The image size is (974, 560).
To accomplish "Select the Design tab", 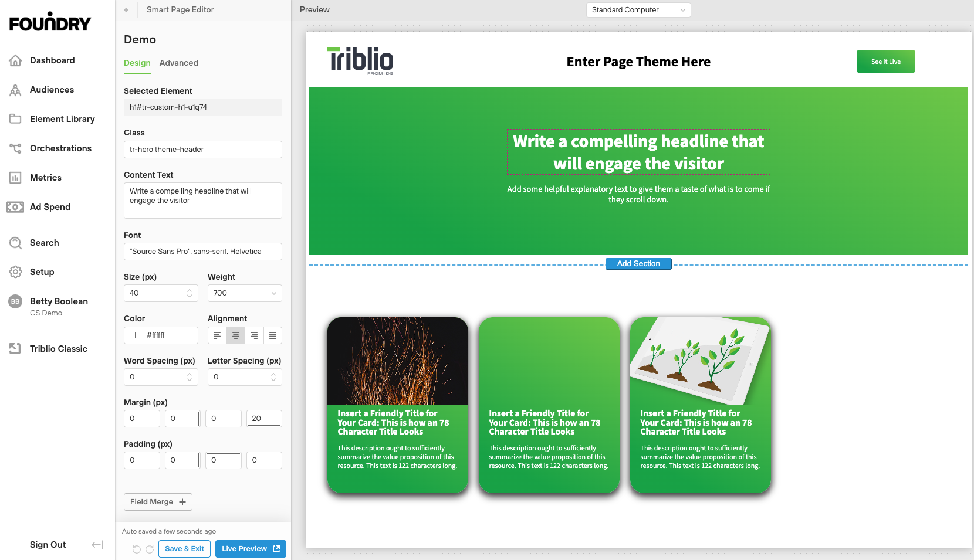I will point(137,63).
